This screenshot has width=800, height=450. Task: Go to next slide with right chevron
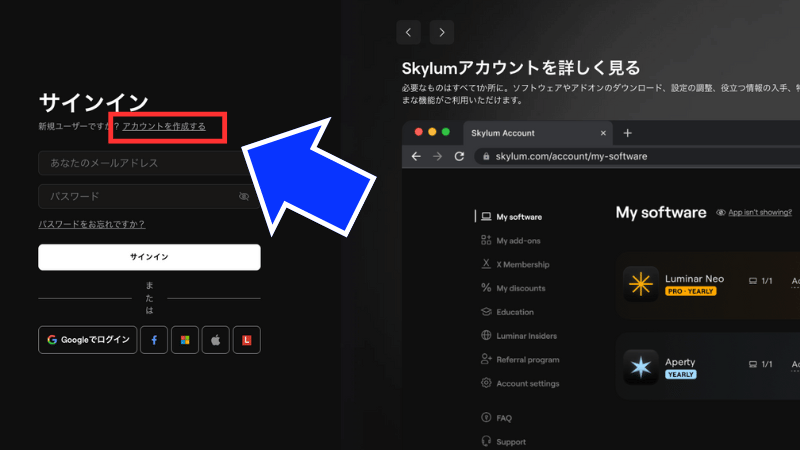point(442,33)
